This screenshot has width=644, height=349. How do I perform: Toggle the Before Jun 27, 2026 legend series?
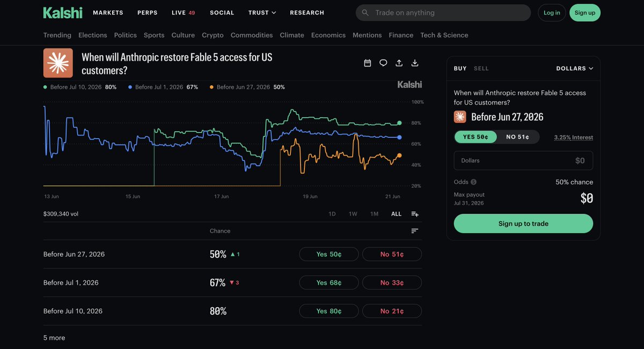click(x=247, y=87)
